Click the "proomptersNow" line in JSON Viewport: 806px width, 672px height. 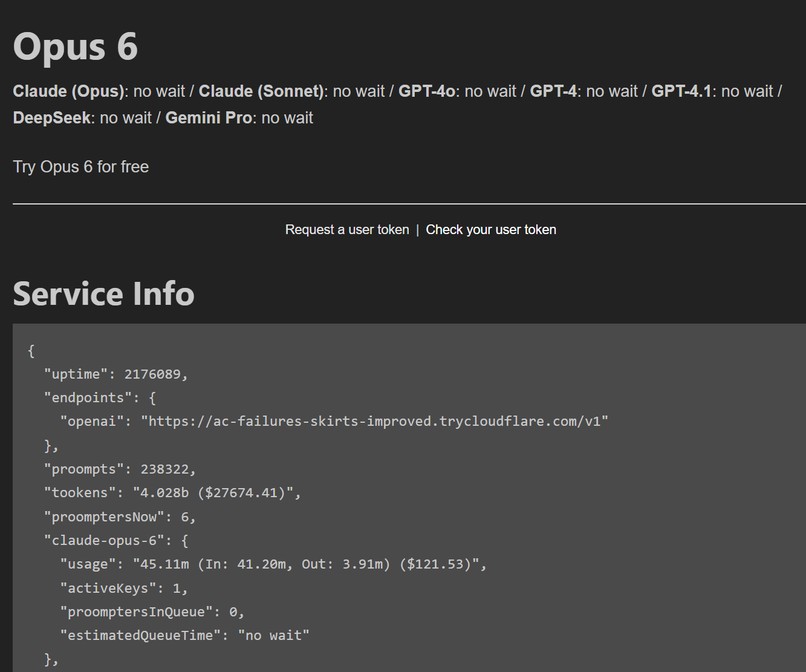tap(120, 517)
